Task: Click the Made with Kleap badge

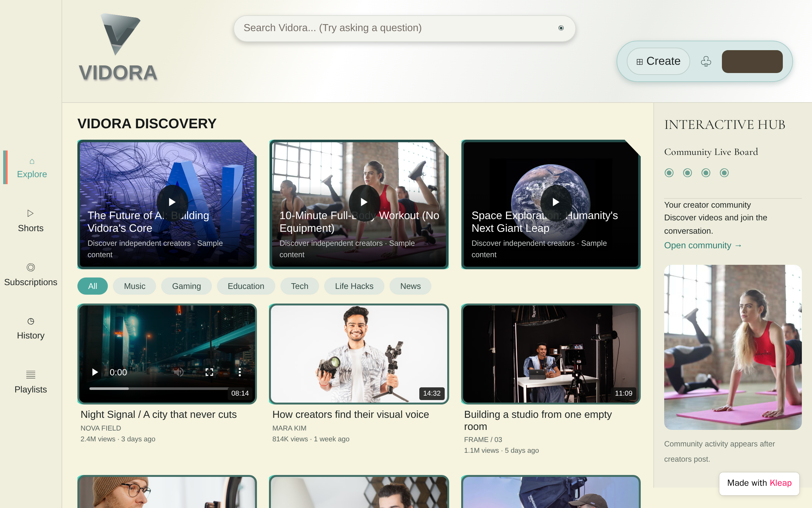Action: tap(759, 483)
